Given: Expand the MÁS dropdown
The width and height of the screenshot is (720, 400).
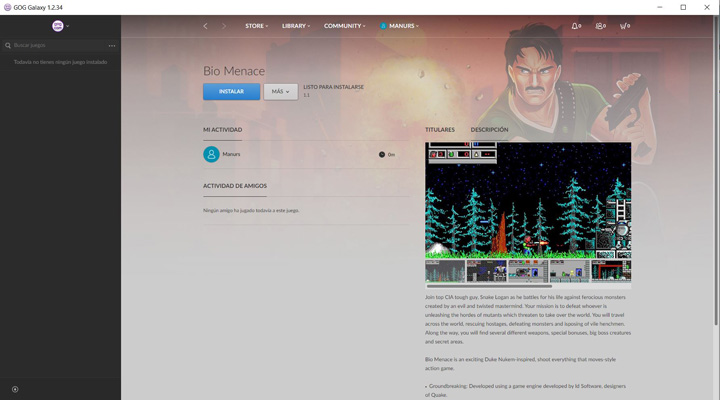Looking at the screenshot, I should (281, 91).
